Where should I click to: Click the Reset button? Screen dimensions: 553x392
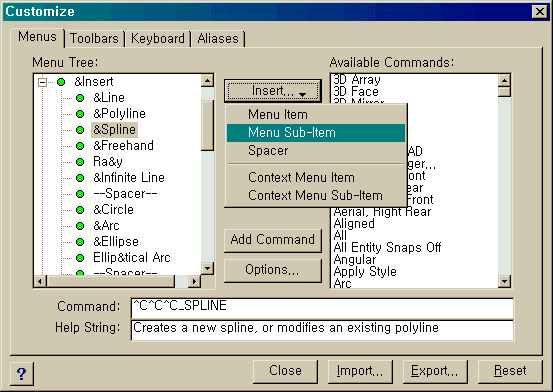click(x=510, y=371)
